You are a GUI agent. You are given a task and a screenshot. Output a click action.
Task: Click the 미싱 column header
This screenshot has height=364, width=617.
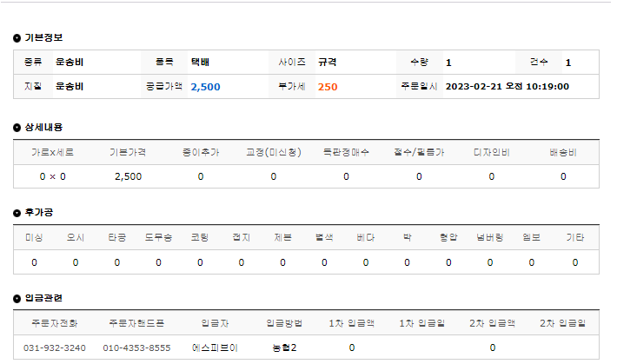click(34, 237)
